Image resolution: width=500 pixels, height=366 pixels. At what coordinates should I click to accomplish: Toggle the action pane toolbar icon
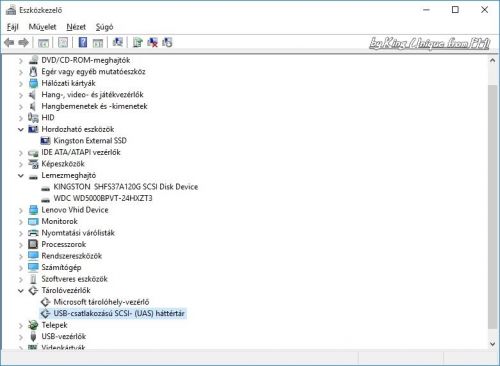[x=98, y=43]
